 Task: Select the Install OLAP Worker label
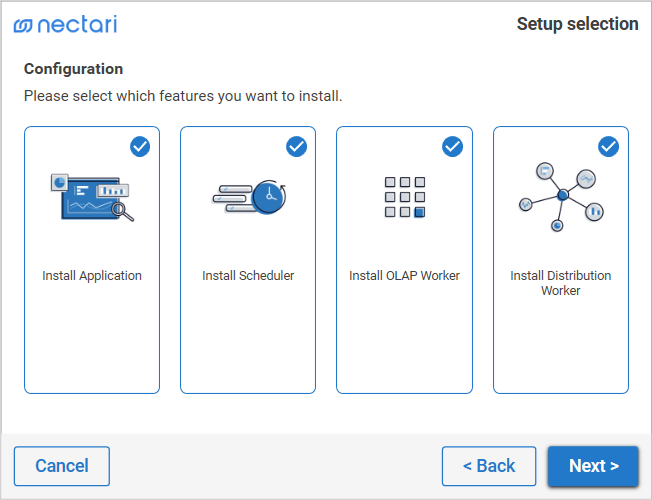[404, 276]
